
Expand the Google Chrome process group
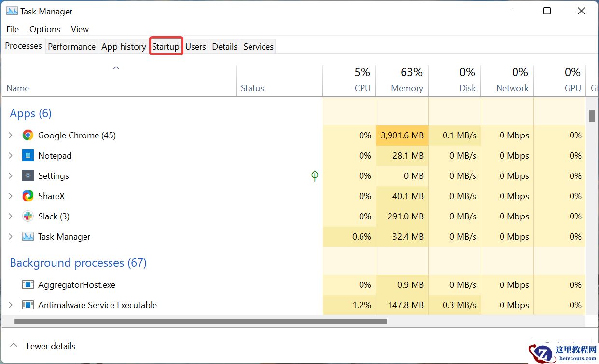click(x=11, y=135)
